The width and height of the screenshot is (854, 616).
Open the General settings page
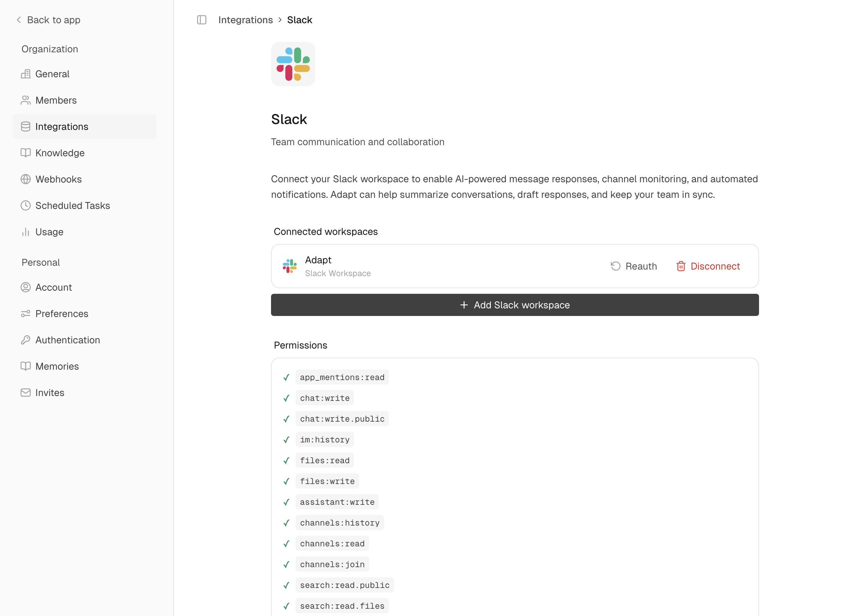point(85,74)
